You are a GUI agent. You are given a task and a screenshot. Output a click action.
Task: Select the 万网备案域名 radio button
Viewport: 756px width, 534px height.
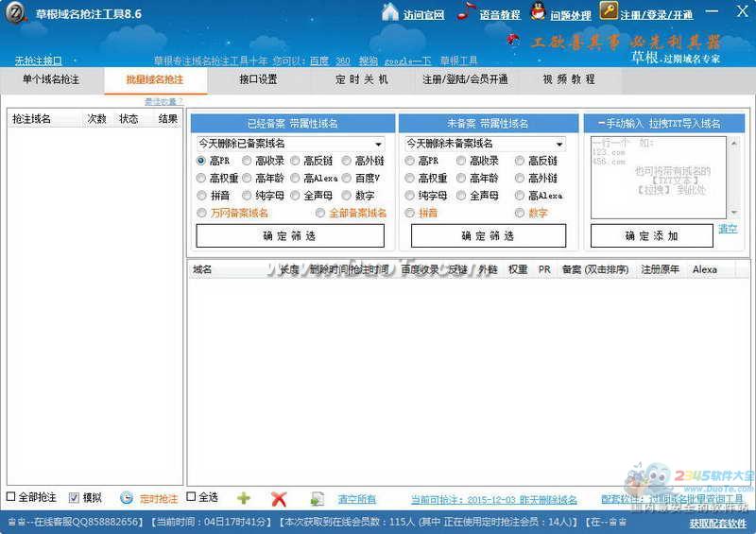click(202, 214)
